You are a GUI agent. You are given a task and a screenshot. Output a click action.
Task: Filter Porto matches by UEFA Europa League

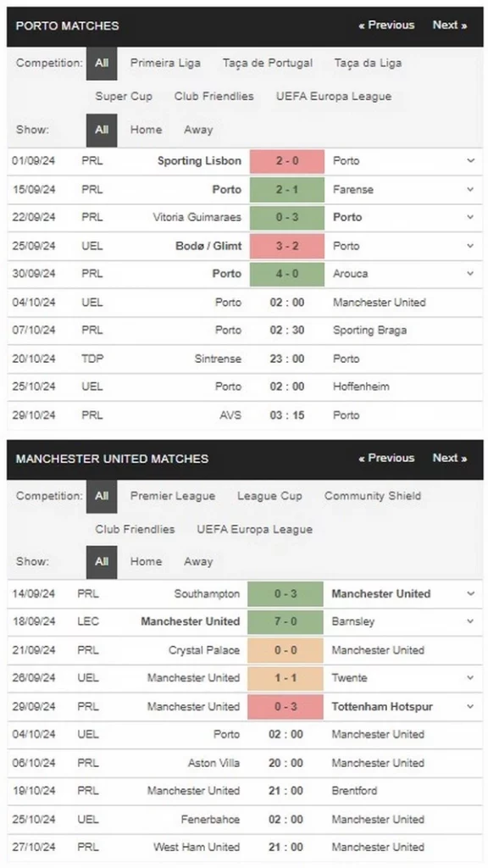tap(334, 97)
